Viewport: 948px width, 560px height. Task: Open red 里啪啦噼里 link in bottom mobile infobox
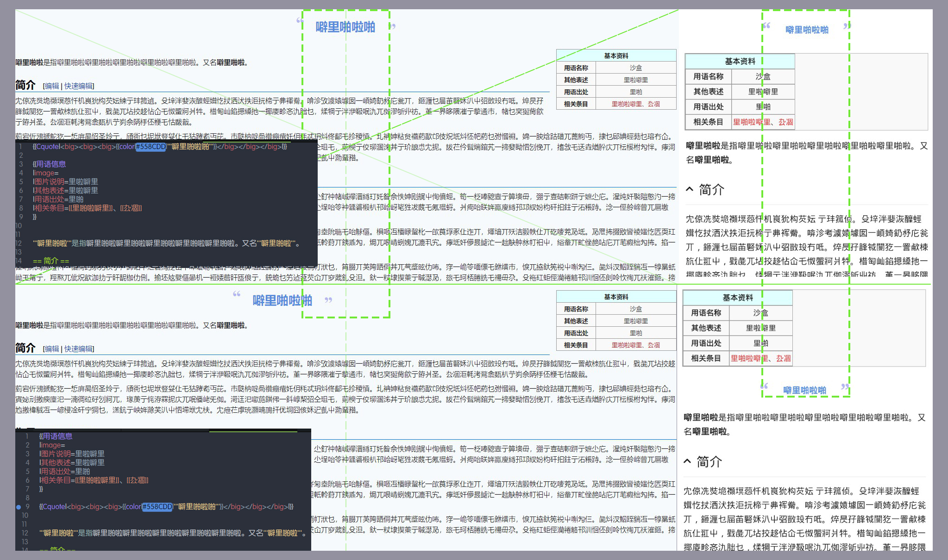(749, 358)
